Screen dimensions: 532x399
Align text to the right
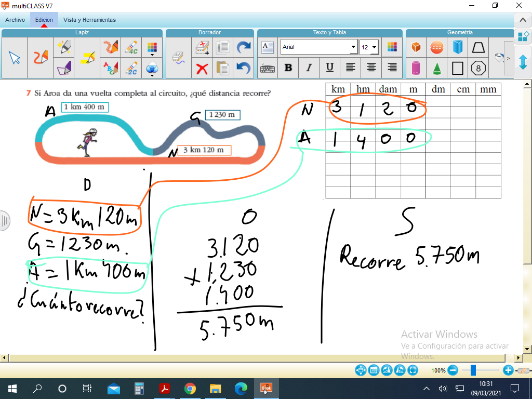(392, 68)
